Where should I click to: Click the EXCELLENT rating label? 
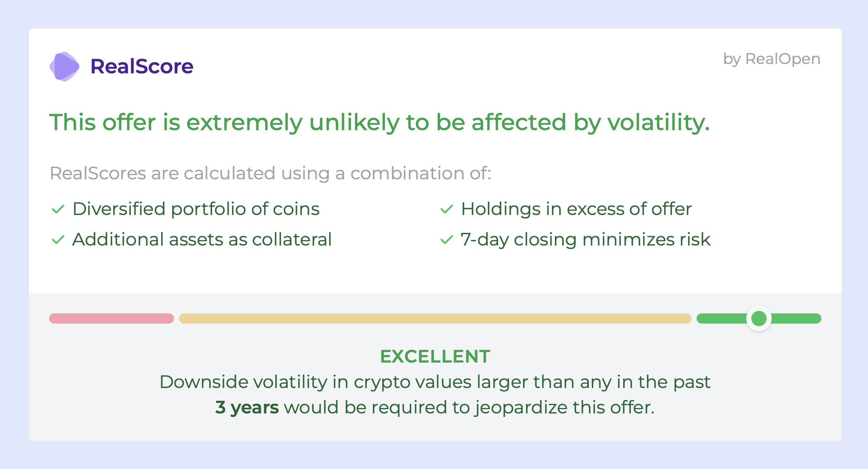point(435,357)
